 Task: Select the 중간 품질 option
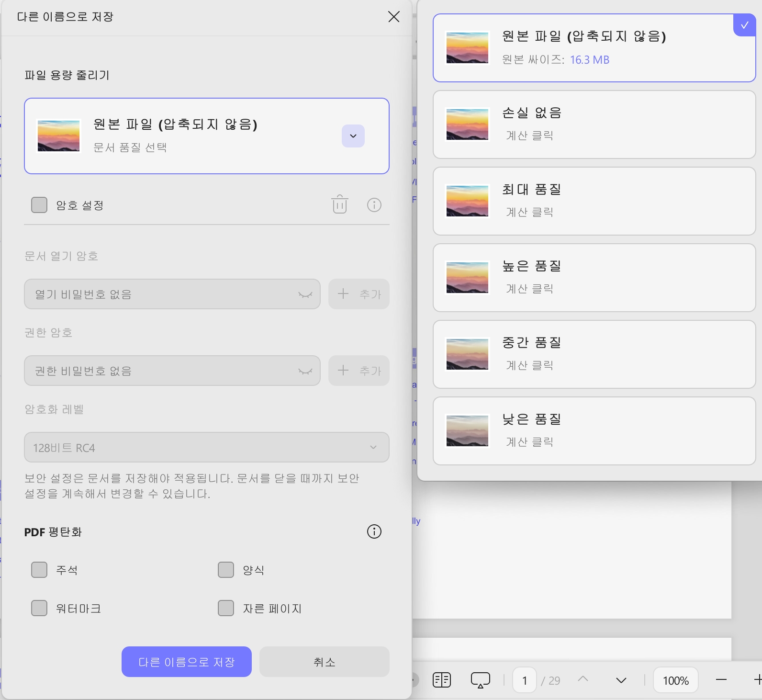[594, 354]
